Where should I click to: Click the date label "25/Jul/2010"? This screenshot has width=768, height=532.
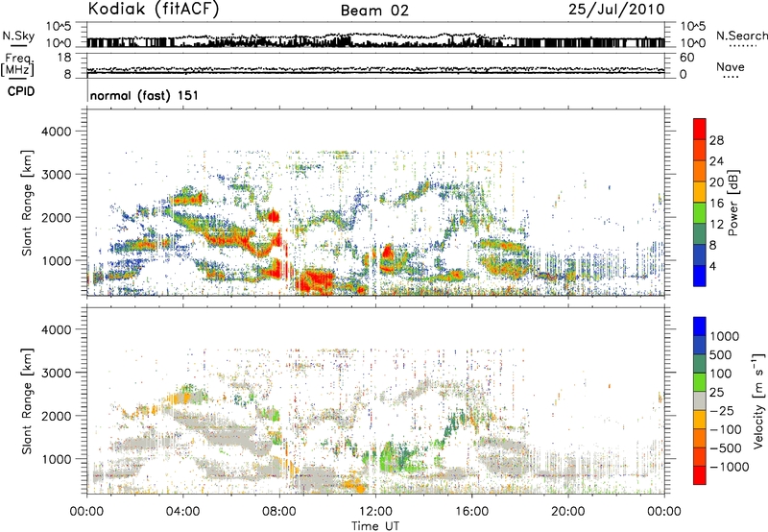click(616, 10)
